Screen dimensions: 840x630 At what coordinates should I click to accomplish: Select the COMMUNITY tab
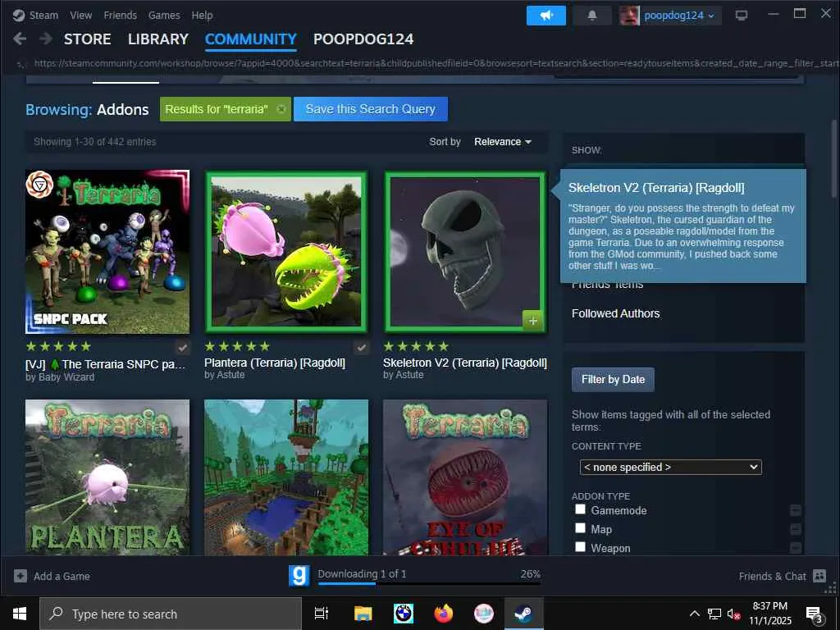click(251, 39)
